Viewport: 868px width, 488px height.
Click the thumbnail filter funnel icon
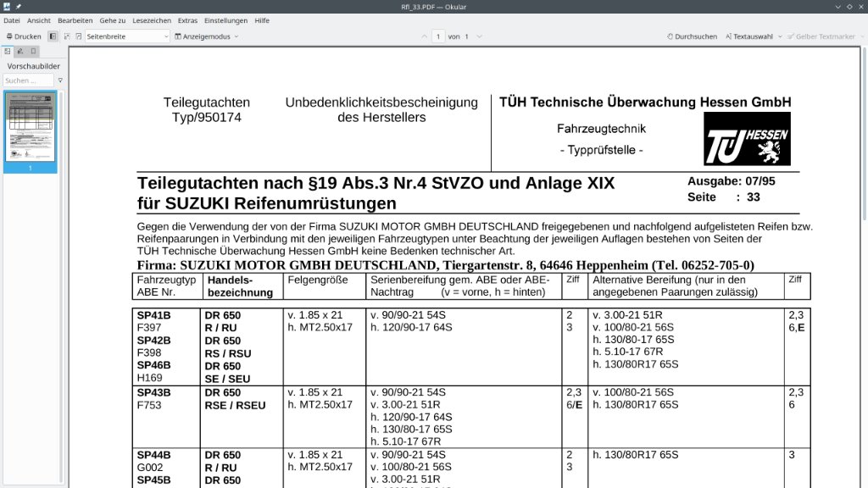click(x=60, y=80)
